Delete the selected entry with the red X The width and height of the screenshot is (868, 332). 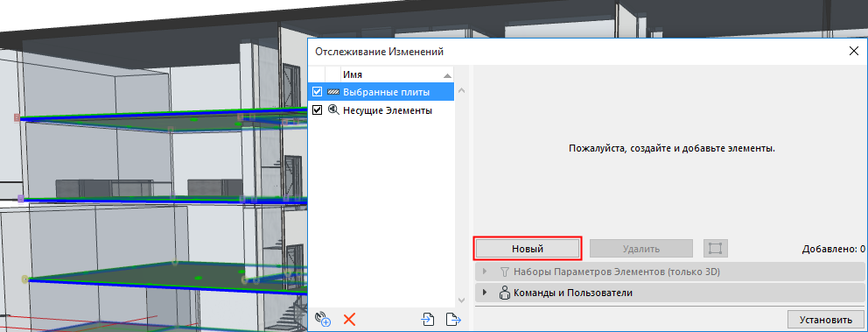point(349,319)
